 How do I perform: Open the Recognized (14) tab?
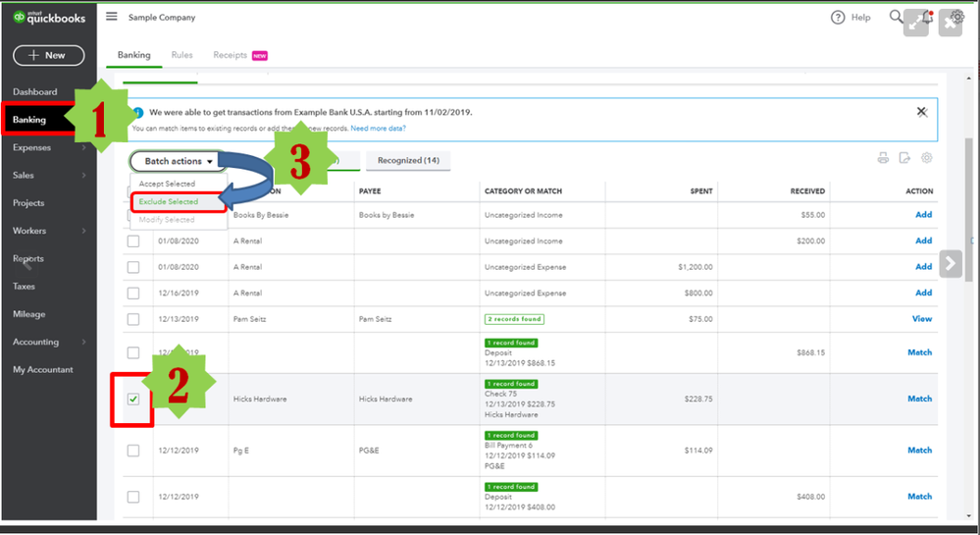[x=408, y=160]
